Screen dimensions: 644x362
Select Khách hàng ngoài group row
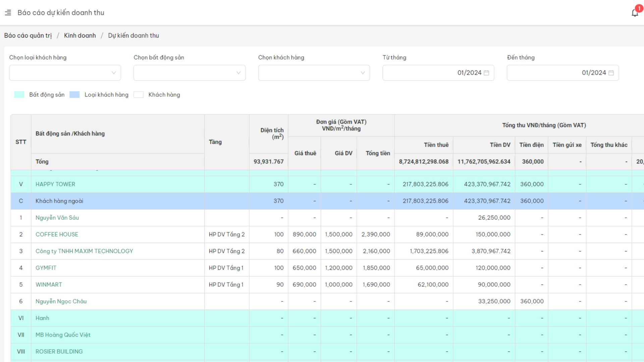point(327,201)
